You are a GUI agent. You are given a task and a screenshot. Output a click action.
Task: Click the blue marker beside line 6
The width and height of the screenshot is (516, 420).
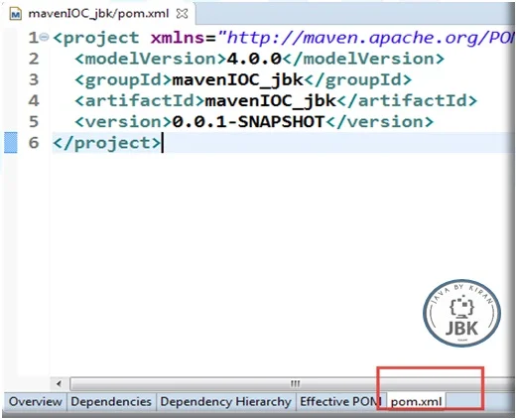click(11, 143)
